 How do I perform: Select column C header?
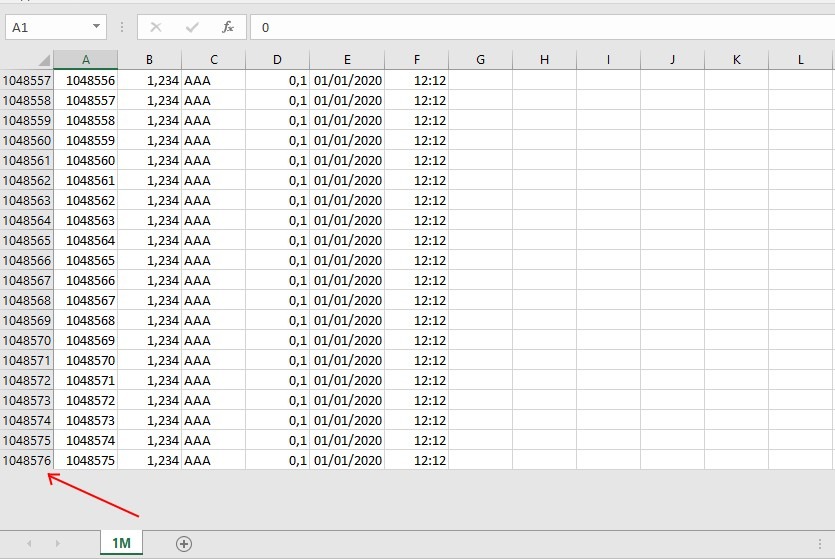tap(214, 60)
